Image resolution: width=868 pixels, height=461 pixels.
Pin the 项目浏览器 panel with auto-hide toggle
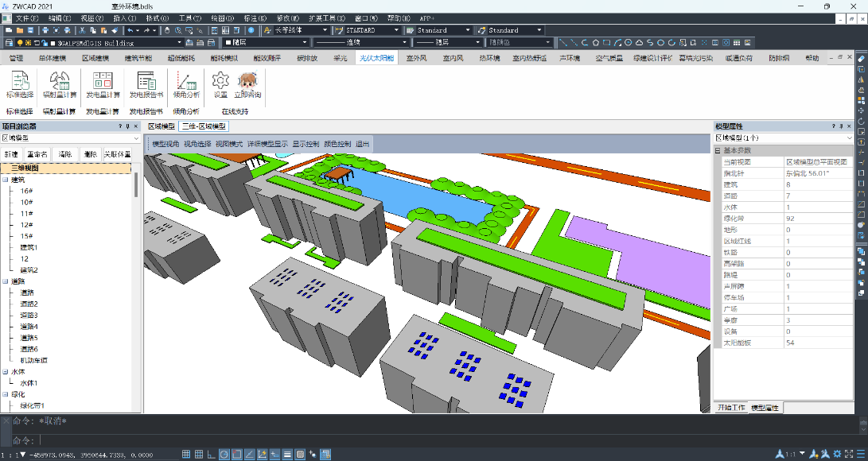(x=128, y=126)
